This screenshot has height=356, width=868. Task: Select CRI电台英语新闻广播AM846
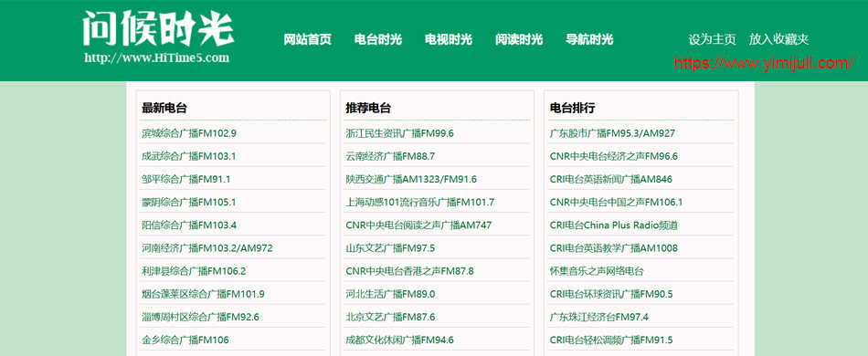[x=611, y=179]
